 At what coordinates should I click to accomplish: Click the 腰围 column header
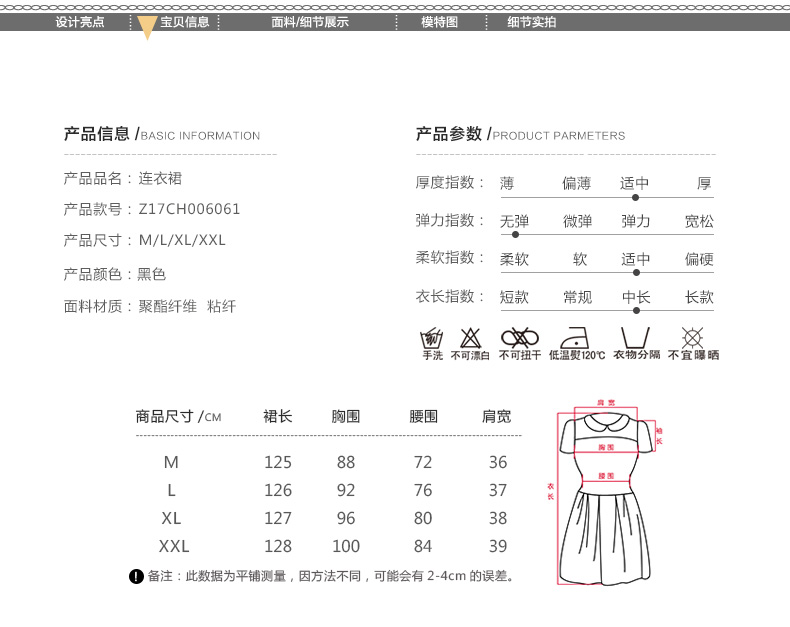point(423,416)
